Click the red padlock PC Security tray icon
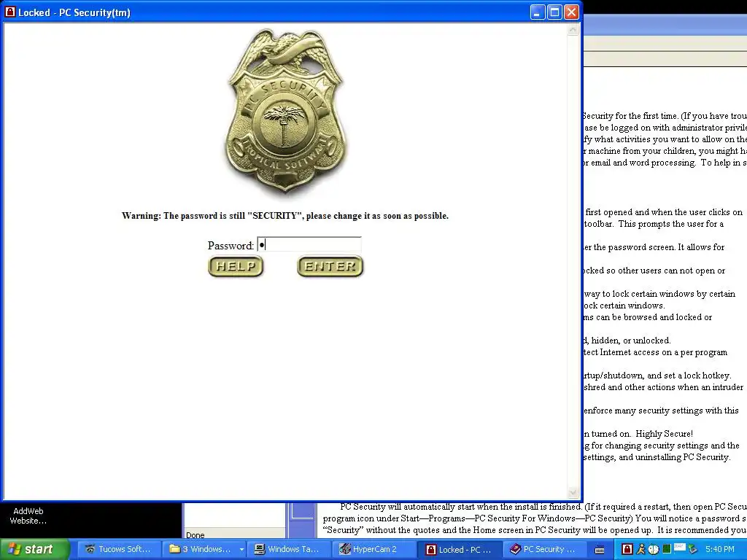 pyautogui.click(x=627, y=549)
